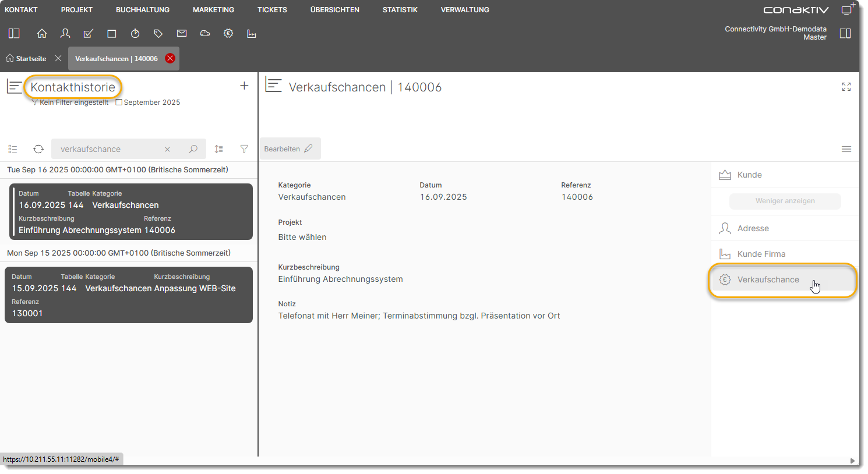Refresh the Kontakthistorie list

(x=38, y=149)
